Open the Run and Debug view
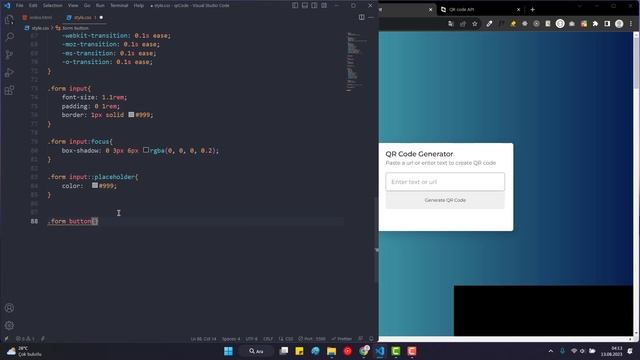 click(9, 73)
